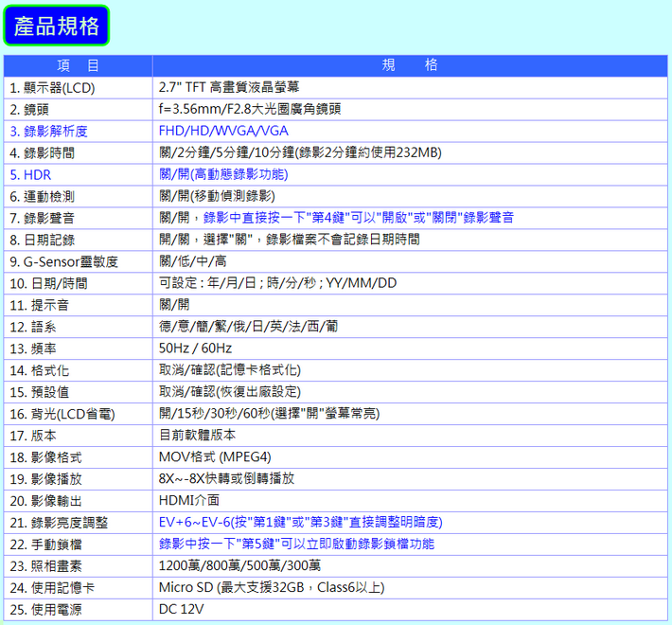Select the 50Hz / 60Hz frequency cell
This screenshot has width=672, height=625.
195,348
